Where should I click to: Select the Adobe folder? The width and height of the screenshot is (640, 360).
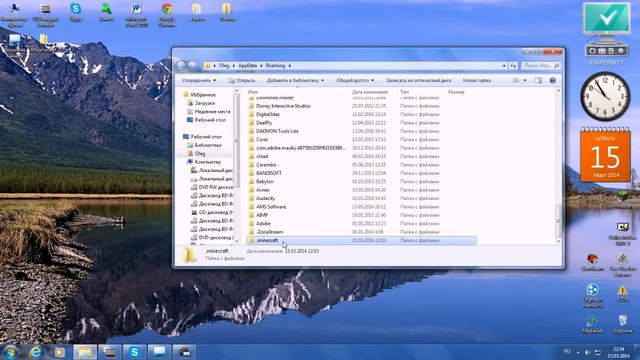click(x=263, y=224)
